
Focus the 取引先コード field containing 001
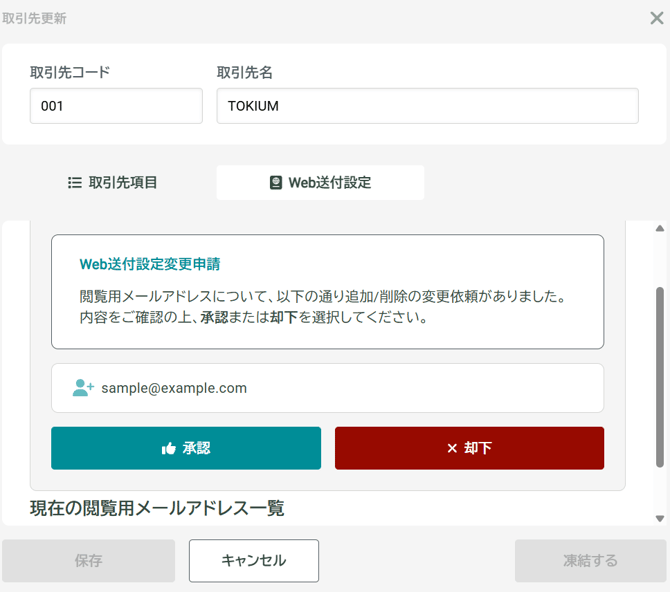(x=116, y=106)
